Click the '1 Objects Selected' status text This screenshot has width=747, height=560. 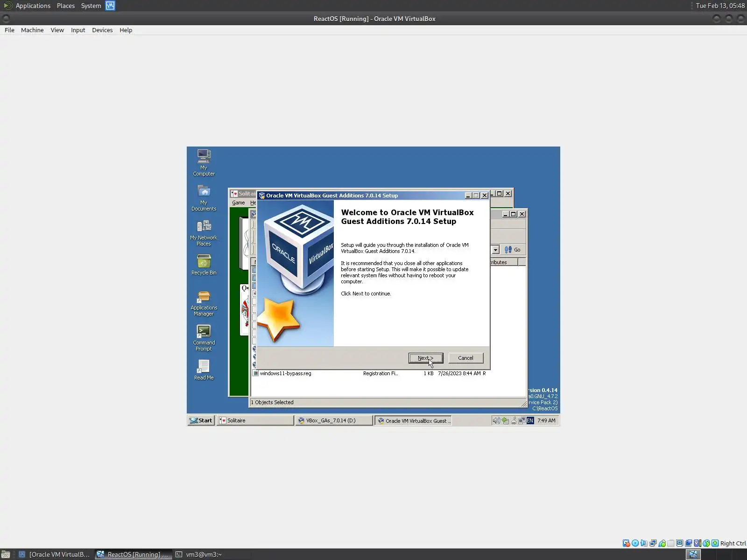(x=273, y=402)
